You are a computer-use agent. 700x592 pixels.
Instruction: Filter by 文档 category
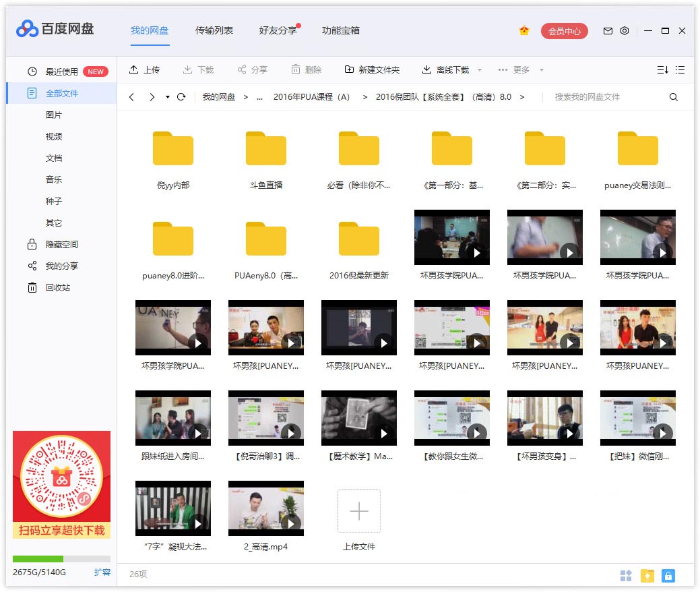(x=54, y=158)
